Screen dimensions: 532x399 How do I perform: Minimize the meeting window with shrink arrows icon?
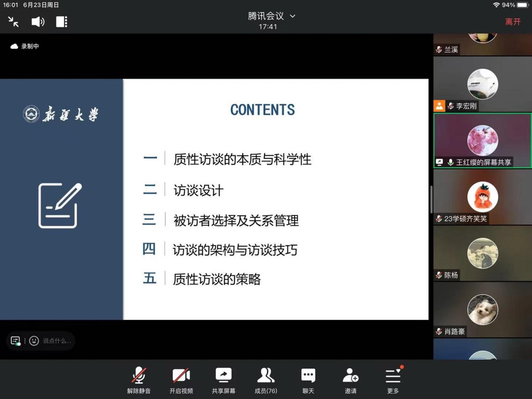(13, 22)
